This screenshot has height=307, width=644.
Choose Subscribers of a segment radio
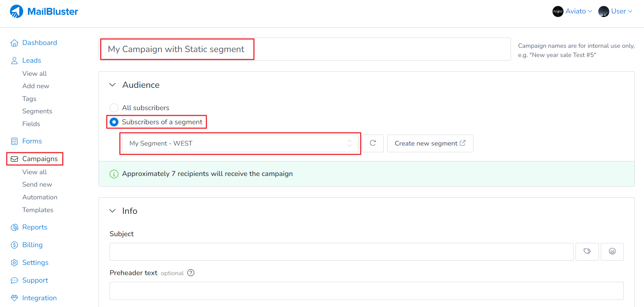tap(114, 122)
